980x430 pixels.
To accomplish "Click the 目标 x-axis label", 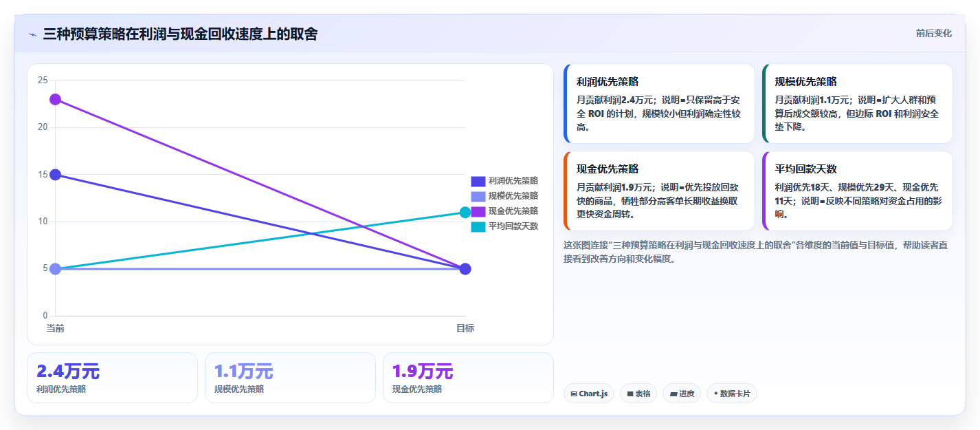I will (465, 328).
